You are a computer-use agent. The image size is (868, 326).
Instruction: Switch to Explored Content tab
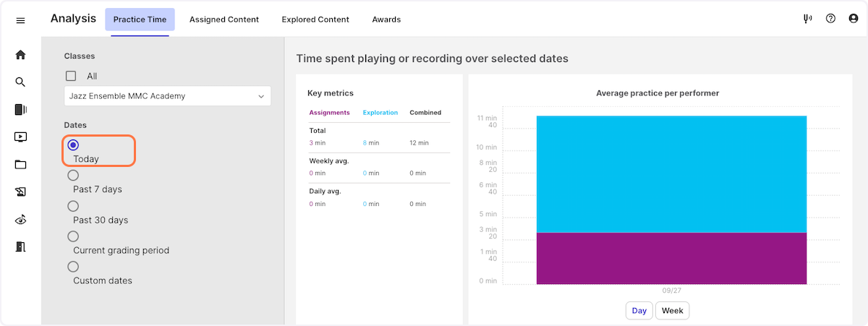tap(315, 20)
